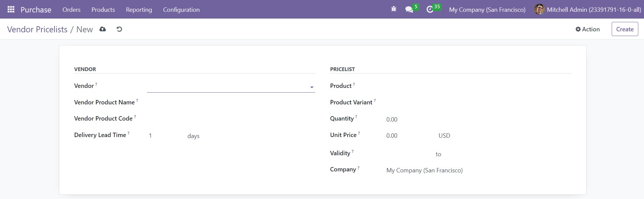Screen dimensions: 644x199
Task: Click the Delivery Lead Time field
Action: click(x=165, y=136)
